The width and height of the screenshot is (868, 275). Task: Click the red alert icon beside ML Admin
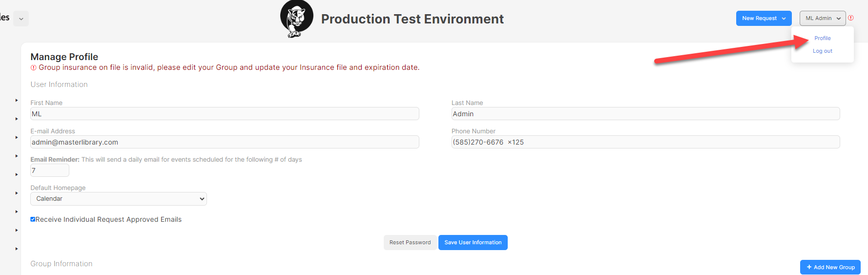851,18
